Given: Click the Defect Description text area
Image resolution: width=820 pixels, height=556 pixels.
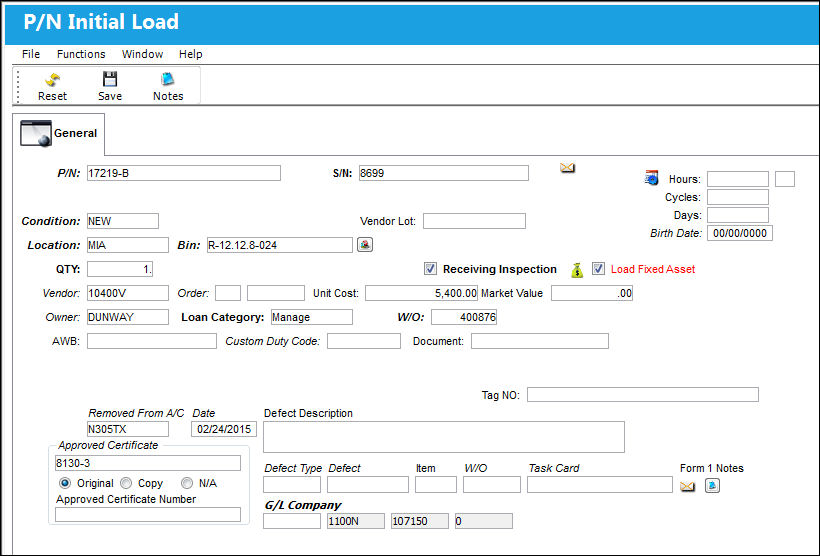Looking at the screenshot, I should pos(444,437).
